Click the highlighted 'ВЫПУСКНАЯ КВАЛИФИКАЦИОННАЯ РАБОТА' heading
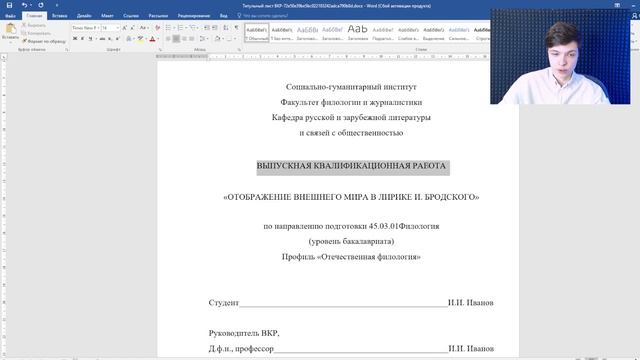 click(x=351, y=166)
